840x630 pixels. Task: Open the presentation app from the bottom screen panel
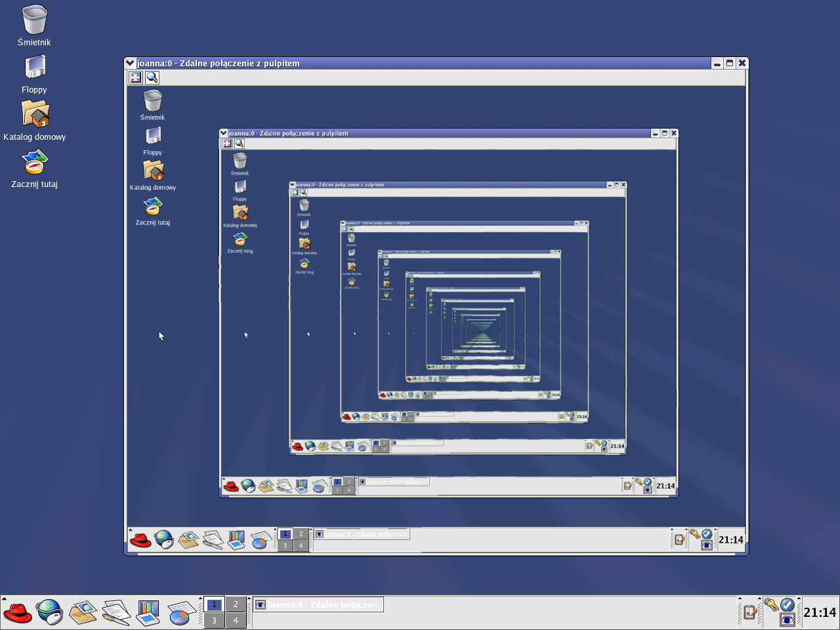(148, 613)
